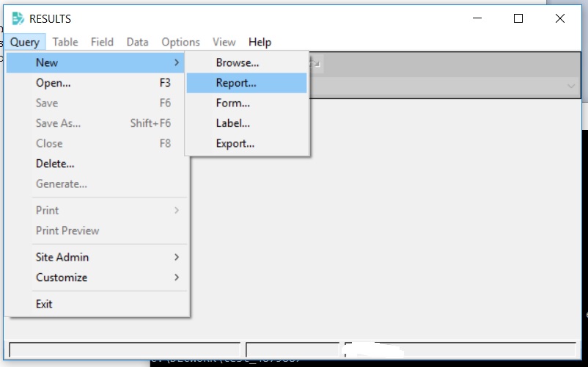Open the Query menu
Image resolution: width=588 pixels, height=367 pixels.
pyautogui.click(x=25, y=42)
